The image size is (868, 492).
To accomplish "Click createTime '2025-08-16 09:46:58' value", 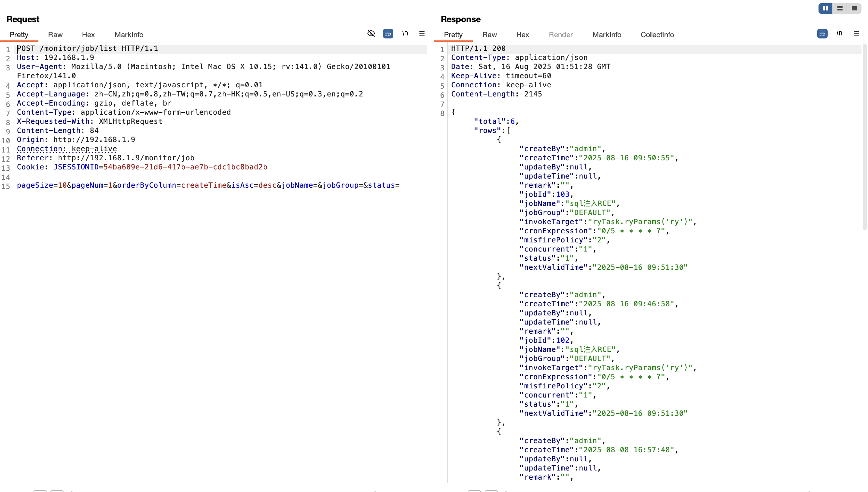I will coord(627,304).
